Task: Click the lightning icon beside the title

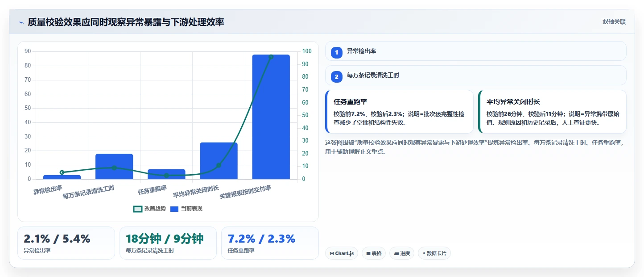Action: (21, 22)
